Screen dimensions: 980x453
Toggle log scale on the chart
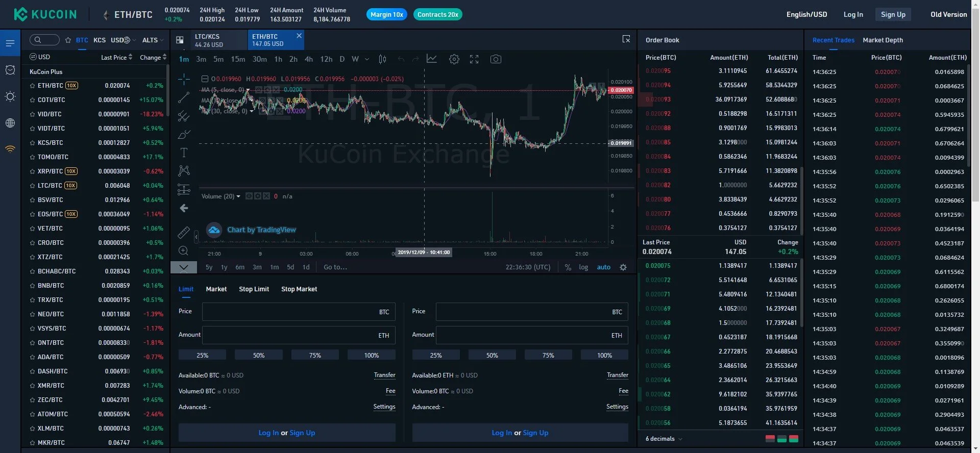point(583,267)
